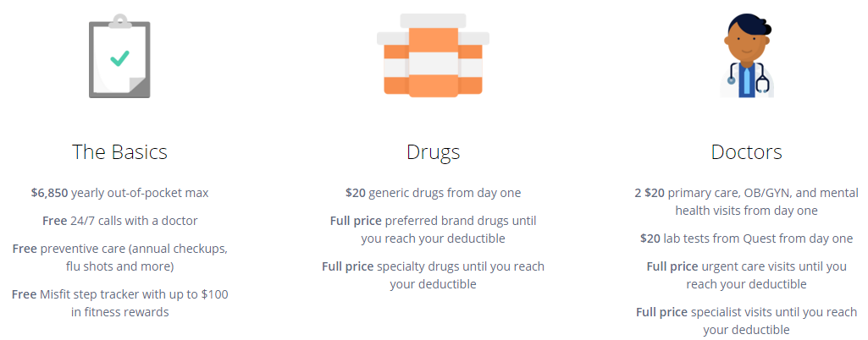
Task: Click the clipboard's metal clip
Action: tap(119, 21)
